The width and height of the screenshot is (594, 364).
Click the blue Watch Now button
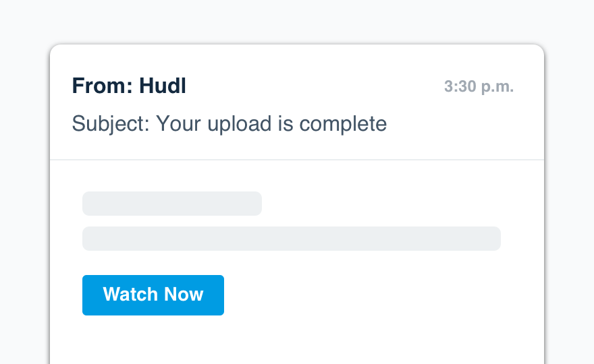153,295
